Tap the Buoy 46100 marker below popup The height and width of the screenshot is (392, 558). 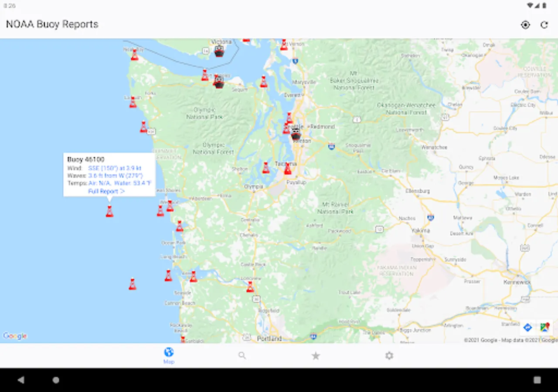point(109,211)
